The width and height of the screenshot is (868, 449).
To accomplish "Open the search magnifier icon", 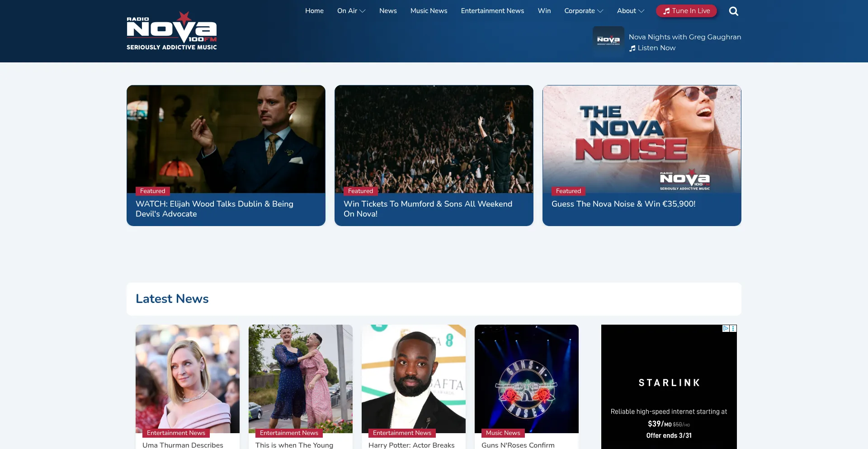I will click(x=733, y=11).
